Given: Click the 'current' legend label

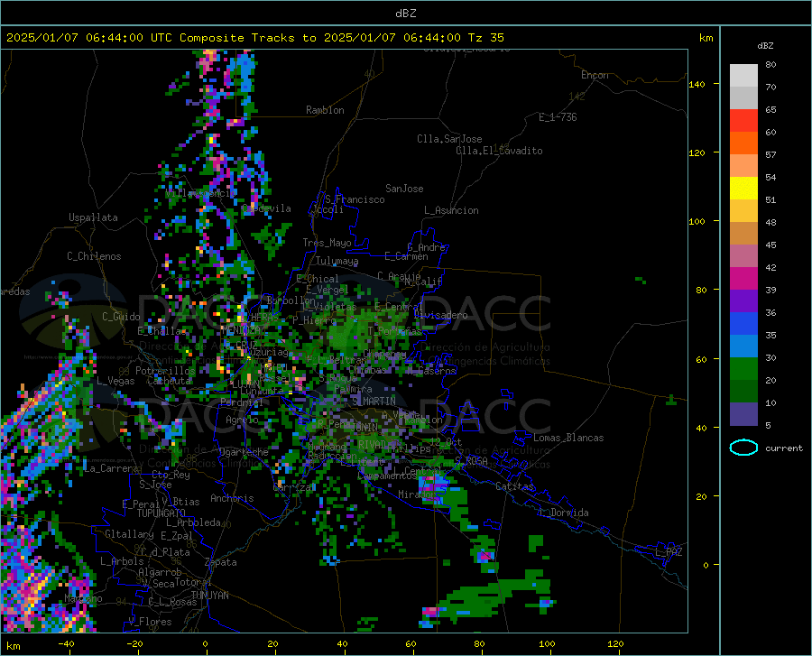Looking at the screenshot, I should tap(784, 448).
